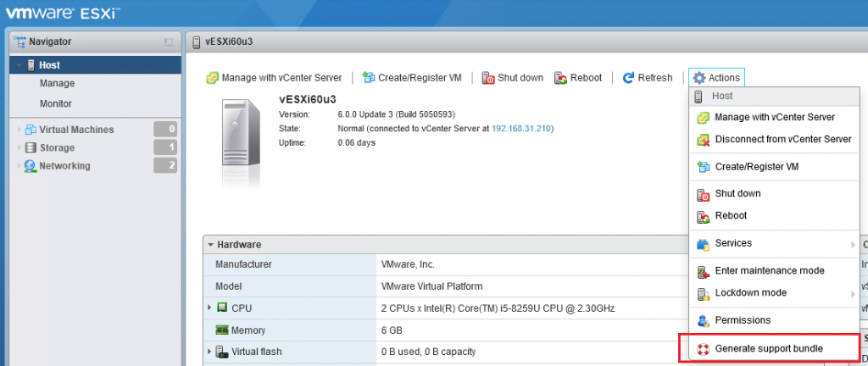868x366 pixels.
Task: Click the Lockdown mode icon in menu
Action: click(703, 293)
